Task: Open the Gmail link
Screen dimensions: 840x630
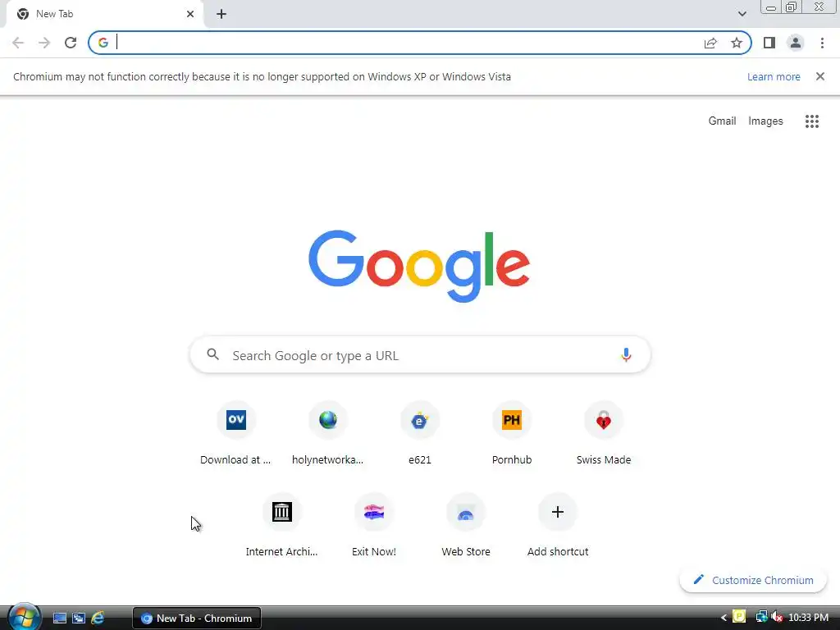Action: [722, 121]
